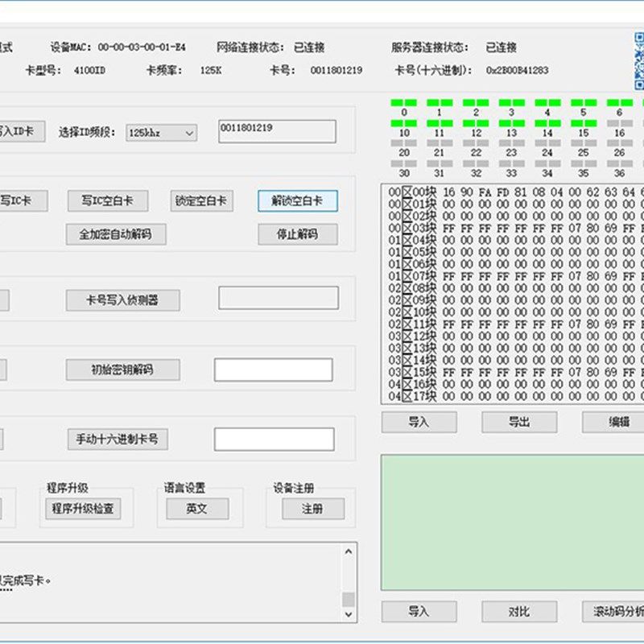Click the log box down scroll arrow
The height and width of the screenshot is (644, 644).
coord(349,614)
